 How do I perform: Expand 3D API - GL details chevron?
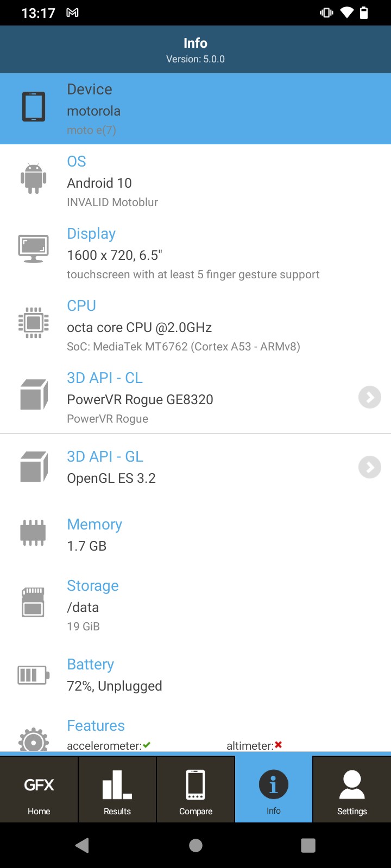[x=370, y=467]
